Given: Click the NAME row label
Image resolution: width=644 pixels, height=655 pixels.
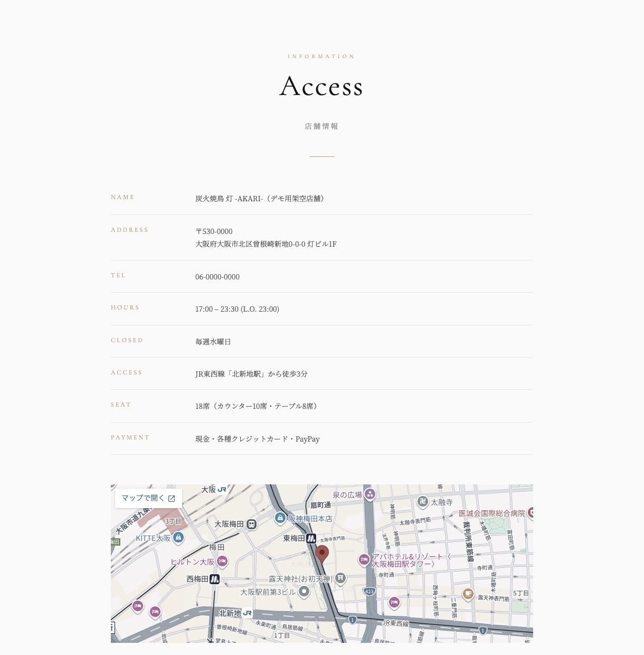Looking at the screenshot, I should click(x=122, y=197).
